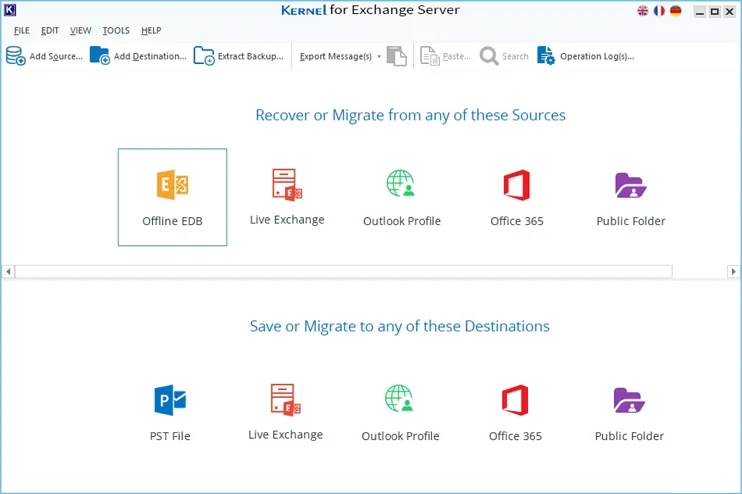Maximize the Kernel window
The height and width of the screenshot is (494, 742).
click(715, 11)
